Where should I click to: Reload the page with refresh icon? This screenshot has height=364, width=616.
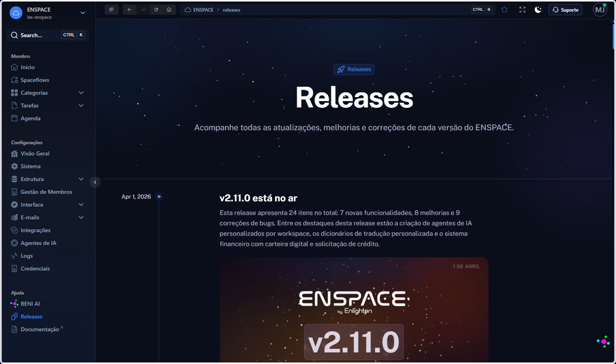click(x=156, y=10)
